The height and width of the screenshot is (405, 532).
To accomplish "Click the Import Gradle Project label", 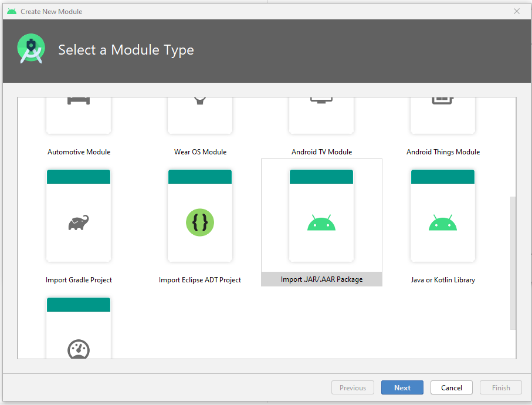I will pos(79,280).
